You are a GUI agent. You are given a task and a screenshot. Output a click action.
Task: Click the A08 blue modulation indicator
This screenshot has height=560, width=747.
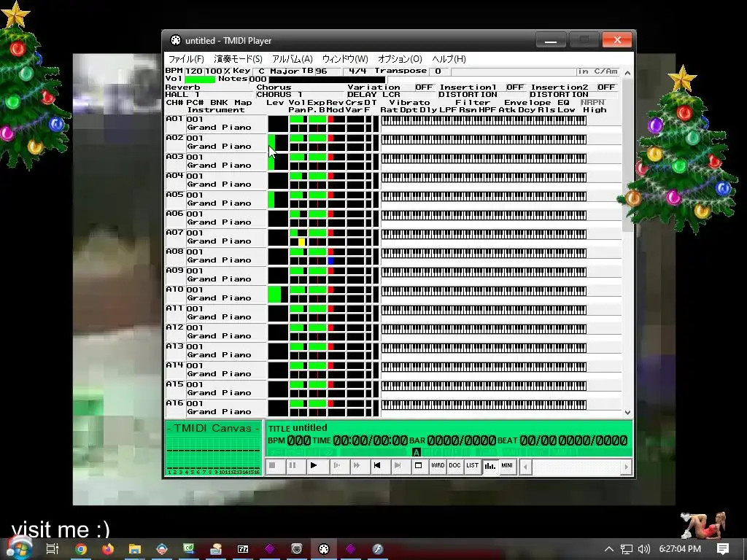[330, 261]
